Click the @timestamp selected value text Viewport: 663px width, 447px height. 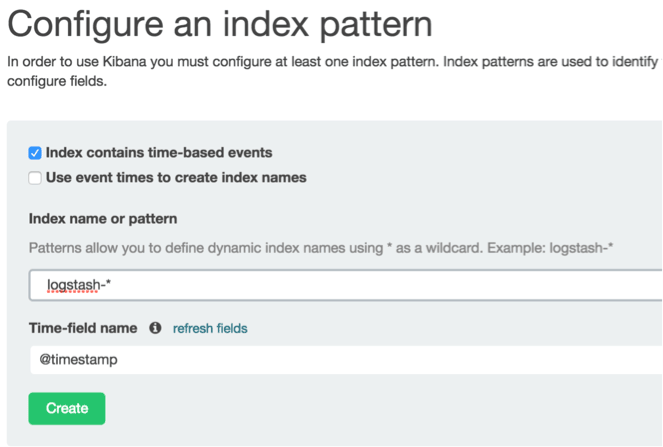78,360
